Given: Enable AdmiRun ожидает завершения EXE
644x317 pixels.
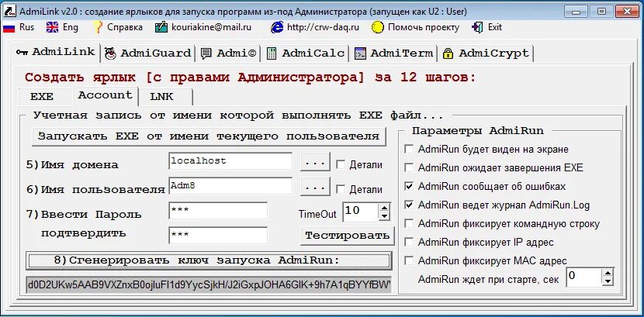Looking at the screenshot, I should pyautogui.click(x=409, y=167).
